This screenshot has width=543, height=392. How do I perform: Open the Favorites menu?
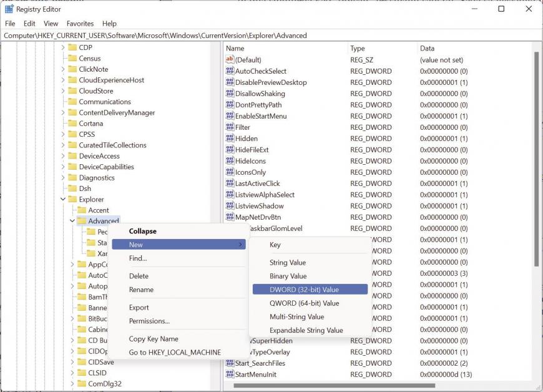80,24
